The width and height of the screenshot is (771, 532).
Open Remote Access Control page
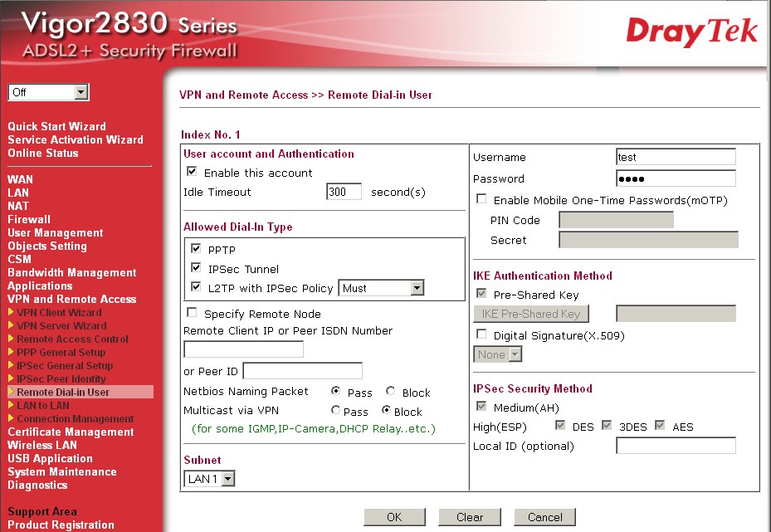(x=72, y=339)
